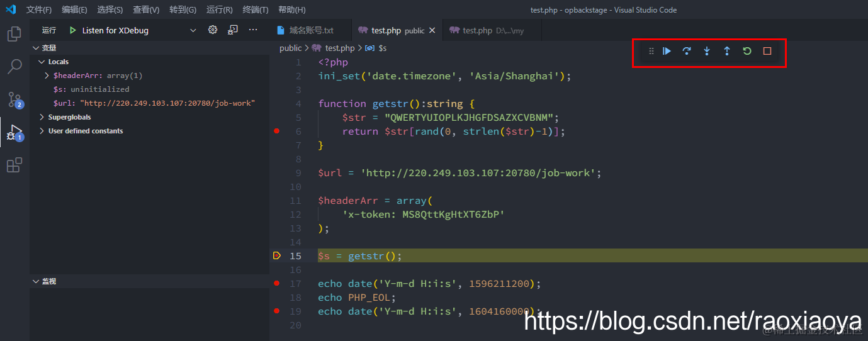Open the debug sidebar more actions ellipsis
868x341 pixels.
pos(253,30)
